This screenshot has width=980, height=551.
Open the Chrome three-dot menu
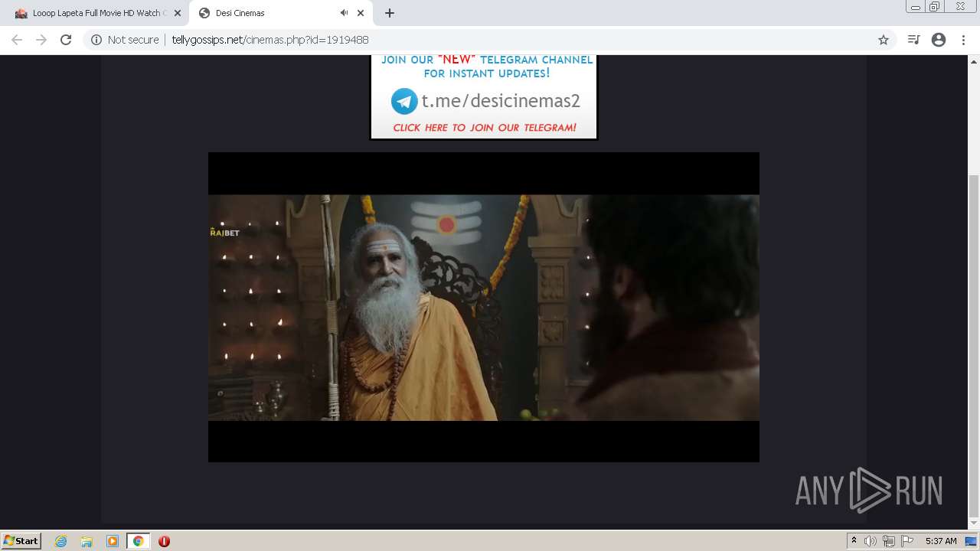coord(963,40)
